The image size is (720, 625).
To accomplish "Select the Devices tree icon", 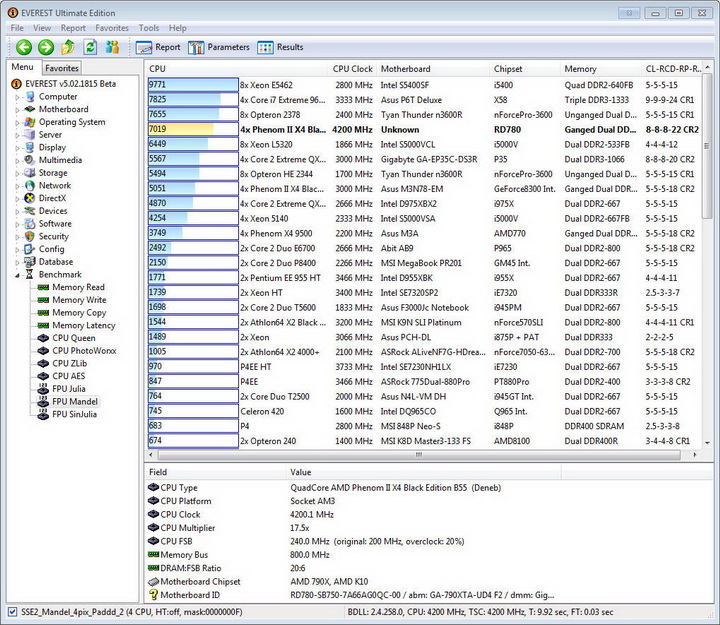I will (x=30, y=211).
